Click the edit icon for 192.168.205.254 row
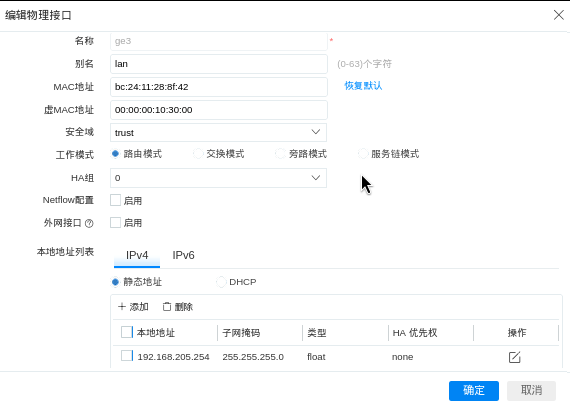Viewport: 570px width, 408px height. click(x=514, y=357)
